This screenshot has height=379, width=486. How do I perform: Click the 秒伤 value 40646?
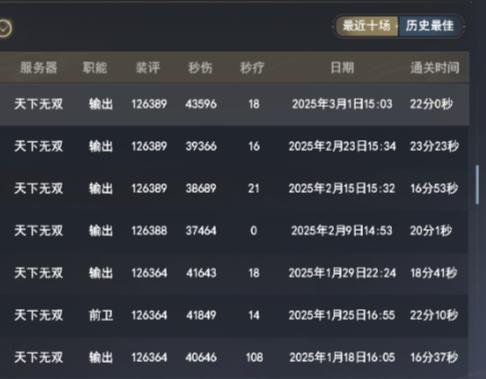[x=201, y=358]
